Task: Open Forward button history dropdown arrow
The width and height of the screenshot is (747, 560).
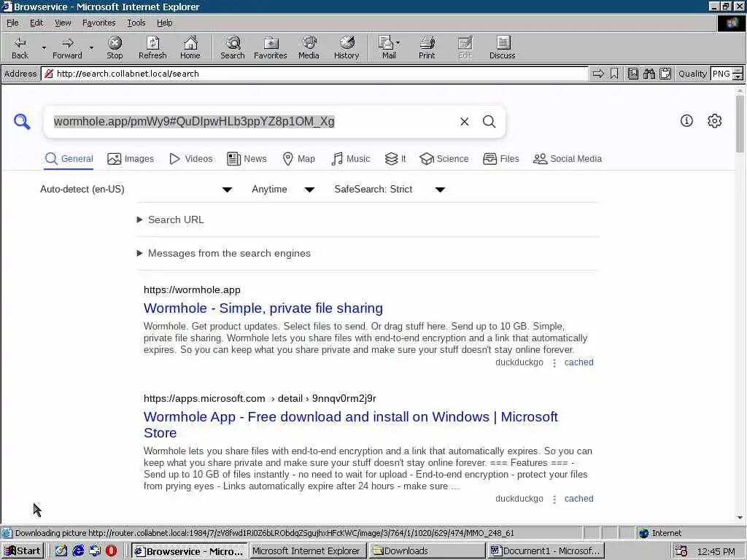Action: point(91,47)
